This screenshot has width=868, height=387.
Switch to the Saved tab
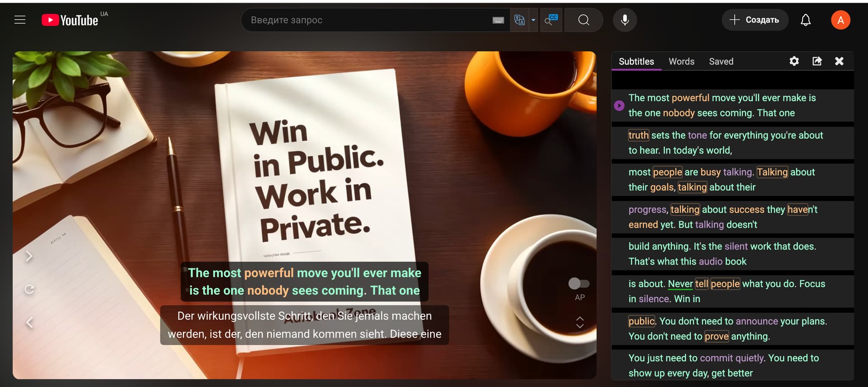pyautogui.click(x=721, y=61)
